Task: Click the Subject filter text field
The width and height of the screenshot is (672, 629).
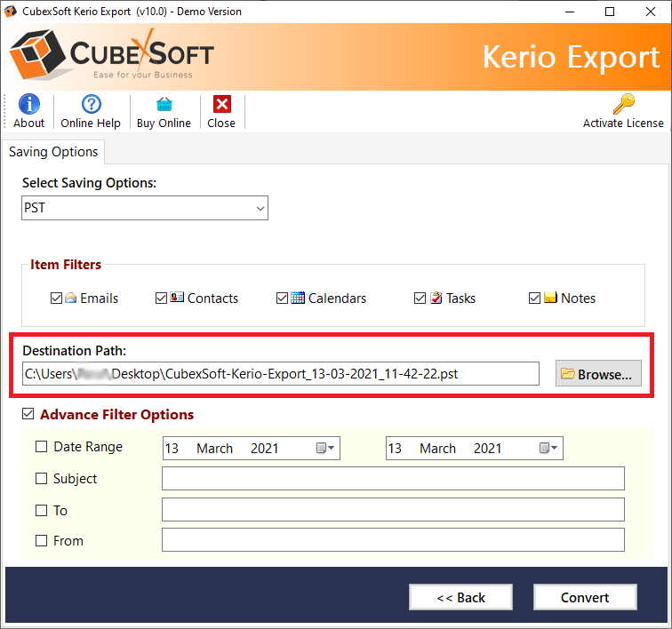Action: tap(393, 478)
